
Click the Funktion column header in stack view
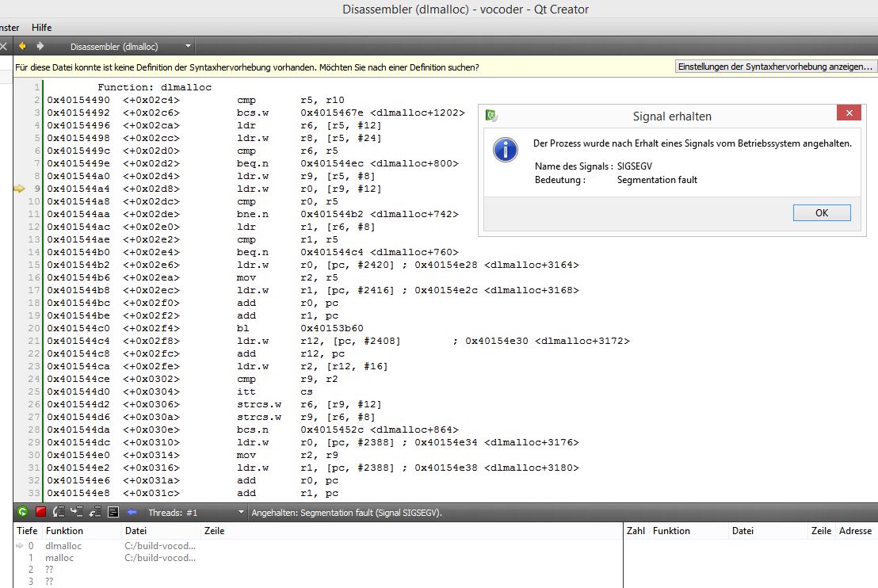click(x=64, y=531)
